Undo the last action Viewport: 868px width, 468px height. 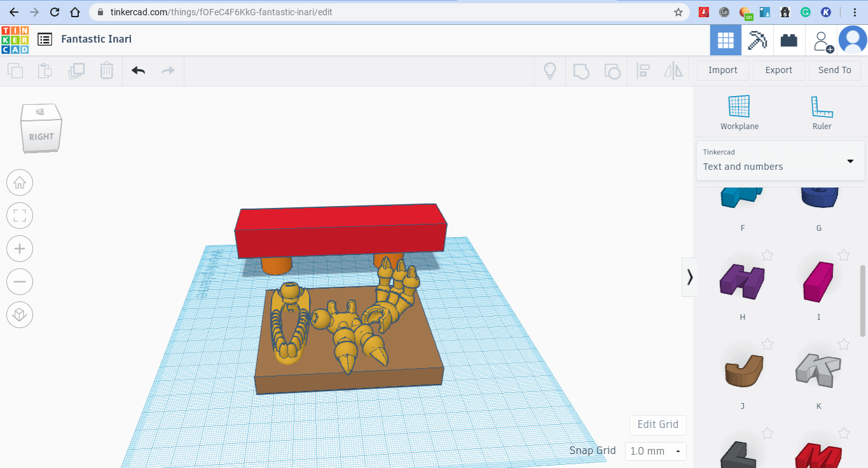click(x=138, y=71)
